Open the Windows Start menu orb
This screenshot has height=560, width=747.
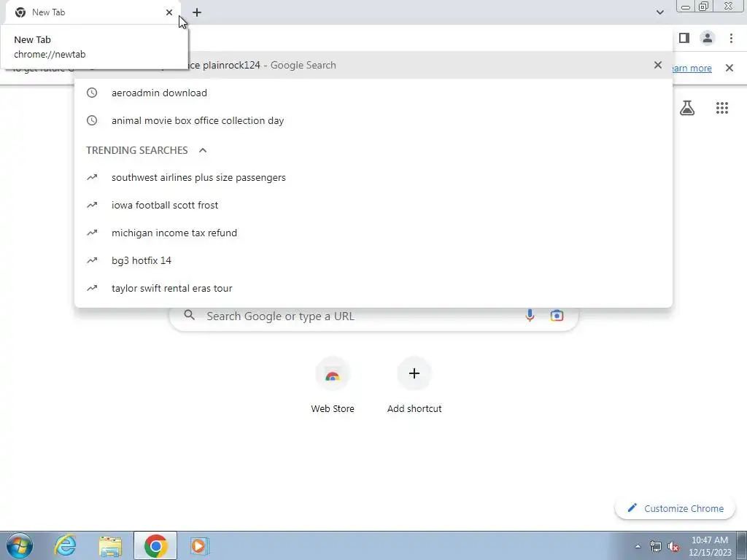pyautogui.click(x=20, y=545)
